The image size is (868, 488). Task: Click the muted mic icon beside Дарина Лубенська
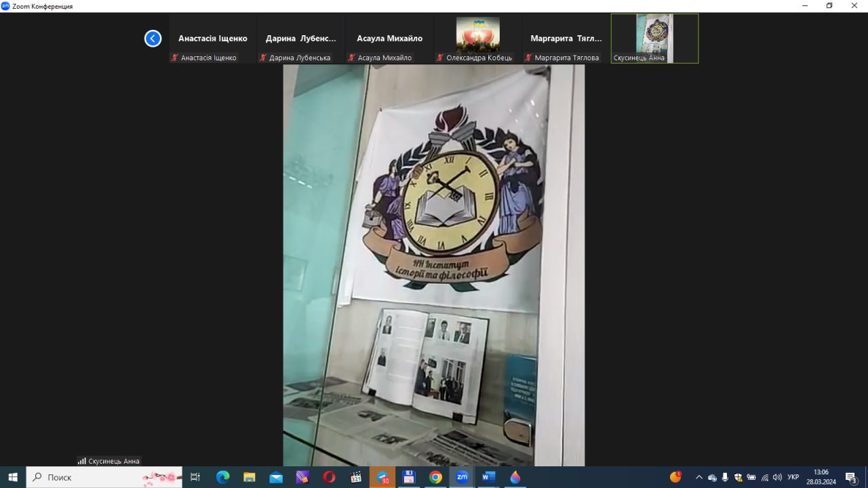pos(262,58)
